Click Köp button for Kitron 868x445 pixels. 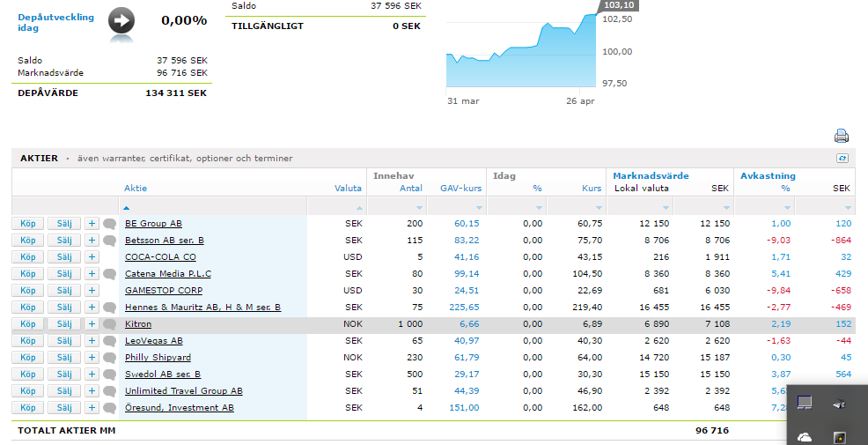tap(27, 323)
